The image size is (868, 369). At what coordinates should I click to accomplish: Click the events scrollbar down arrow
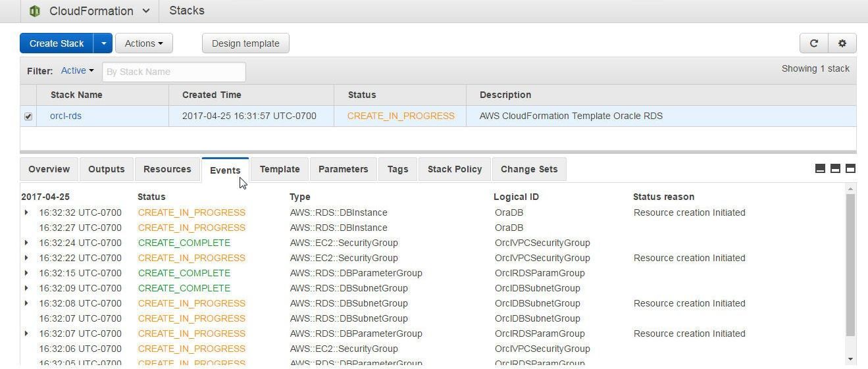pyautogui.click(x=850, y=359)
